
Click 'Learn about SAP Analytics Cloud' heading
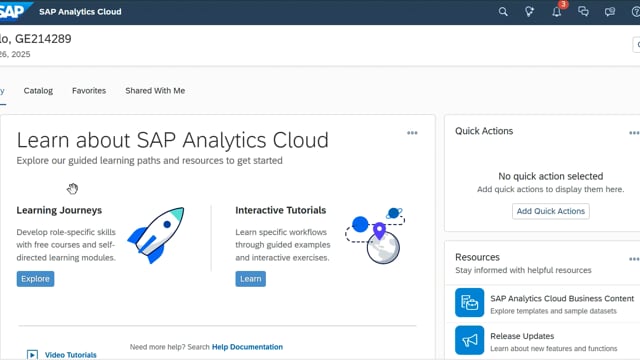173,140
